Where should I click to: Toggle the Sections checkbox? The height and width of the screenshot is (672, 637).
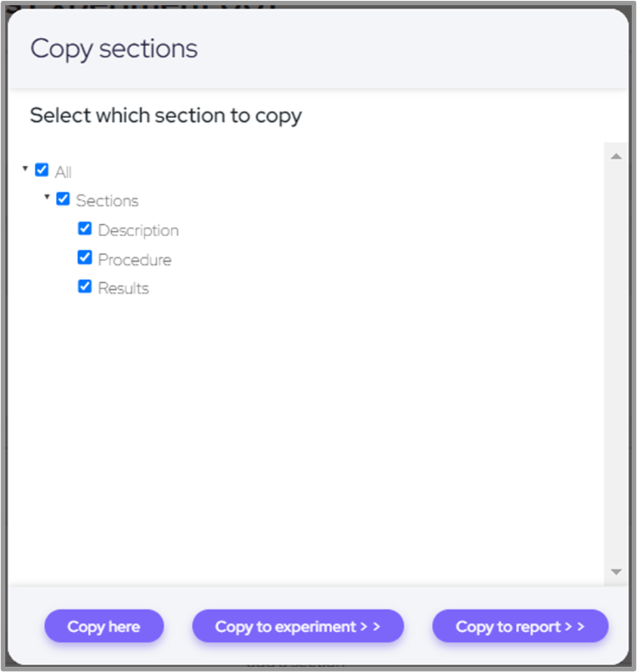[x=63, y=200]
